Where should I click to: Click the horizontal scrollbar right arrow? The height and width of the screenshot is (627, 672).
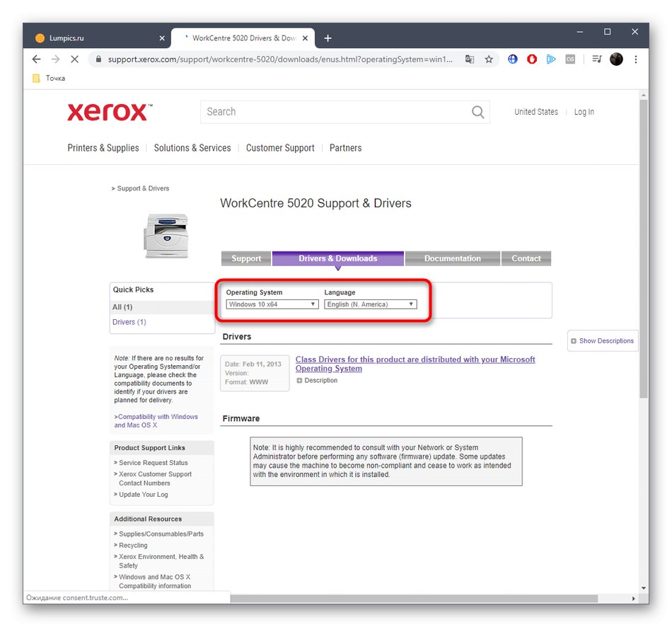tap(633, 598)
